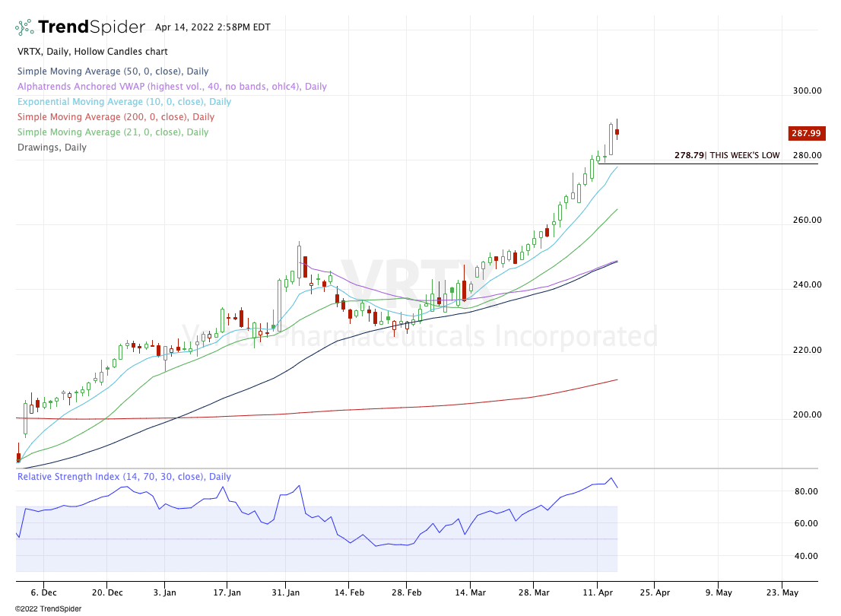Open the Relative Strength Index indicator label
This screenshot has width=841, height=616.
pyautogui.click(x=124, y=477)
